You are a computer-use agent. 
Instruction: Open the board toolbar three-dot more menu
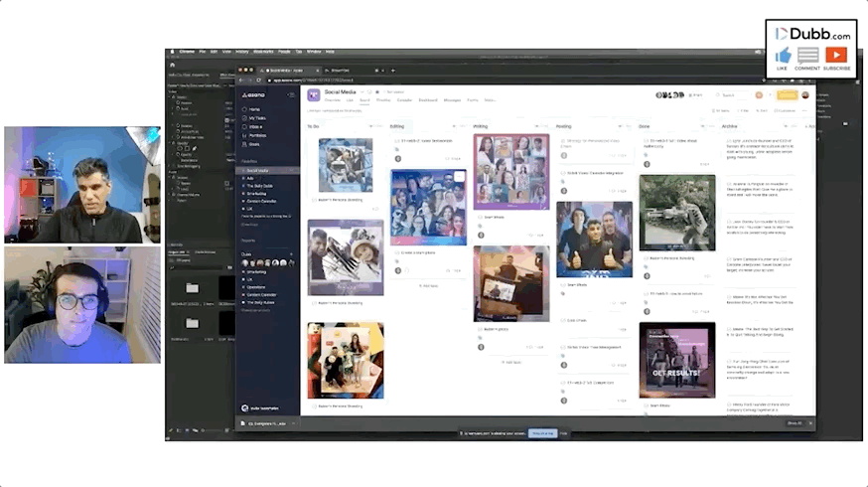(804, 110)
